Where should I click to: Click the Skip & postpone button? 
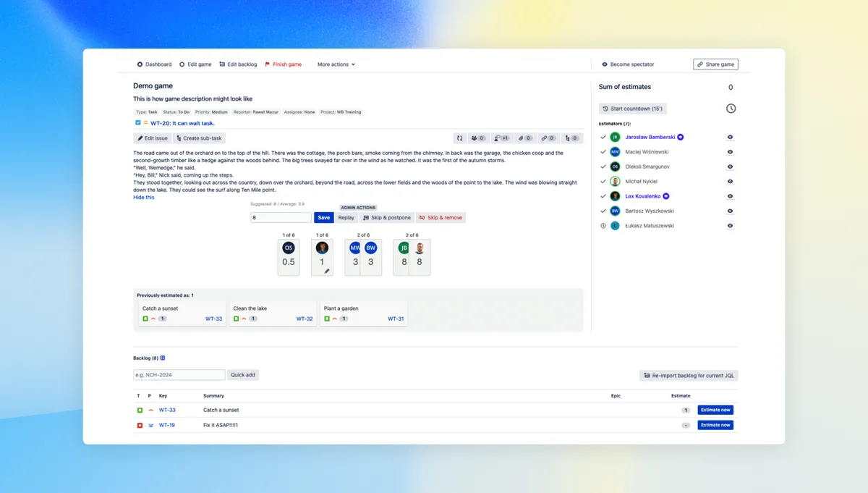pyautogui.click(x=386, y=218)
